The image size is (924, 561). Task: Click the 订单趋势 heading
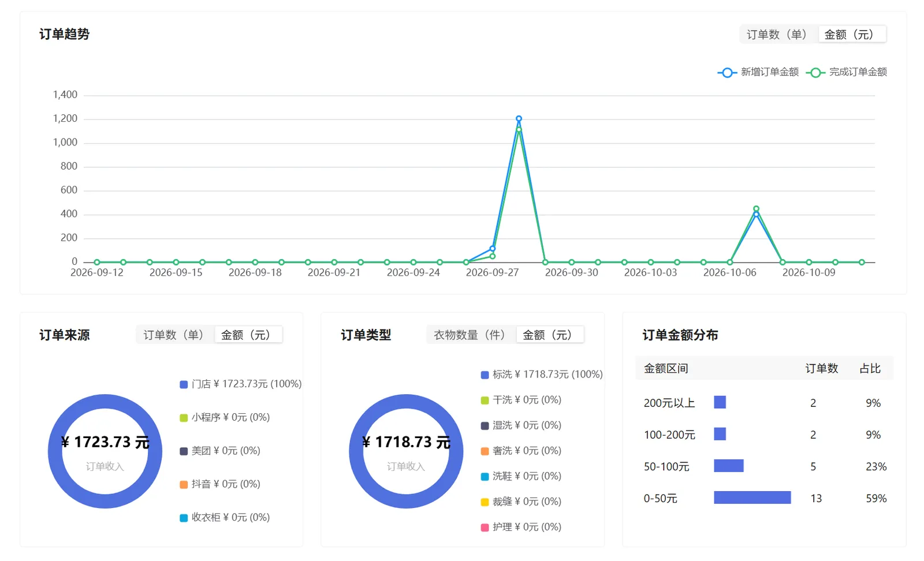coord(64,34)
